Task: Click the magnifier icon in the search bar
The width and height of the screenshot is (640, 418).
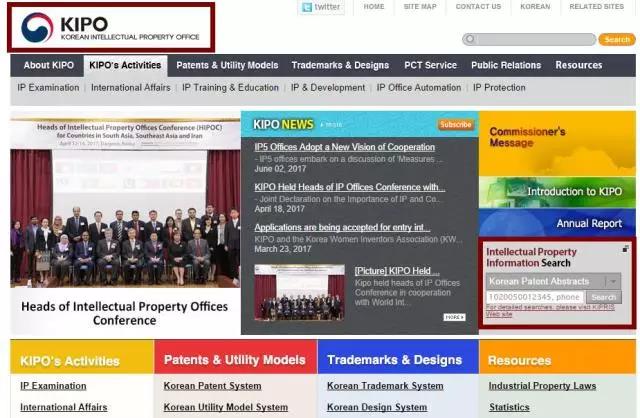Action: tap(470, 39)
